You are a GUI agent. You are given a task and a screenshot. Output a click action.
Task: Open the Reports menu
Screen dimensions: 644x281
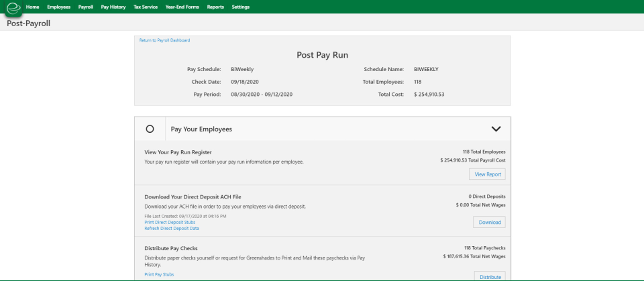pos(215,7)
